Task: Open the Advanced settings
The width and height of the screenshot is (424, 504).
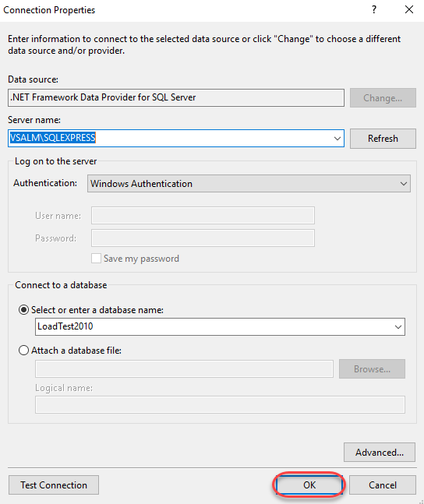Action: tap(380, 453)
